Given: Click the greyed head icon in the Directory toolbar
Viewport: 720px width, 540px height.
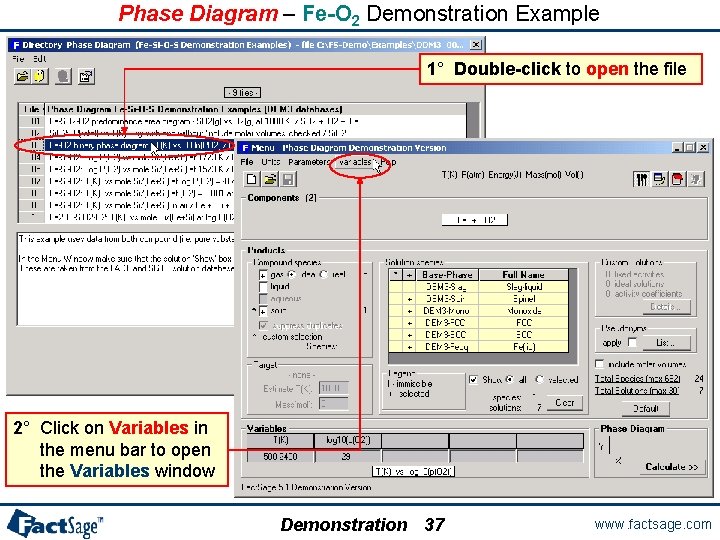Looking at the screenshot, I should pos(63,76).
